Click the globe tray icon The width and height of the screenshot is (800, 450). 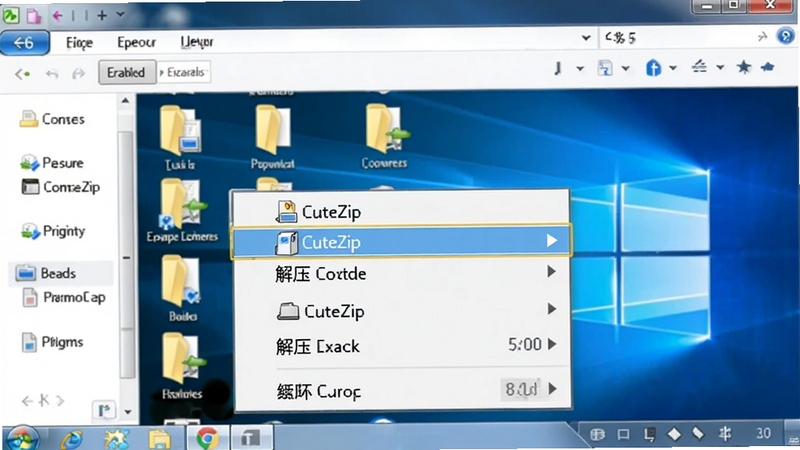pyautogui.click(x=597, y=434)
